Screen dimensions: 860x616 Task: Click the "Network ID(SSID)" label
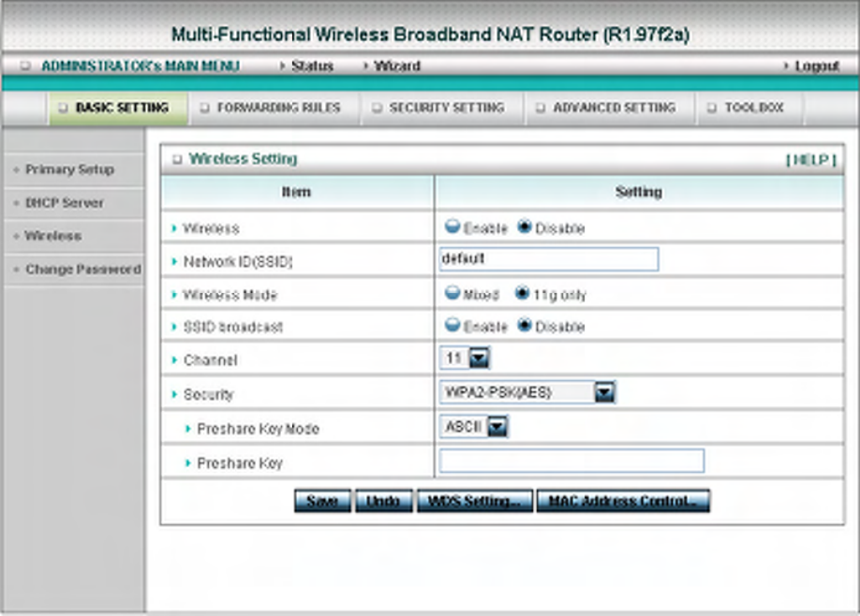coord(238,262)
